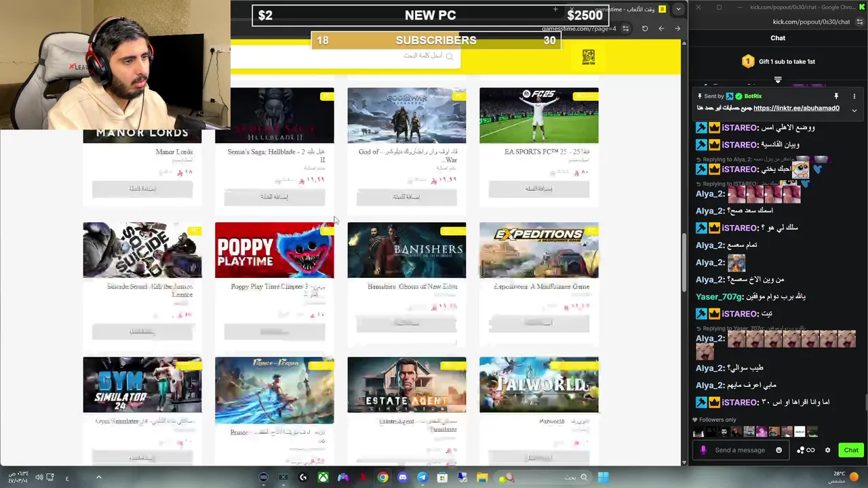This screenshot has width=868, height=488.
Task: Open the Prince of Persia thumbnail
Action: pyautogui.click(x=275, y=390)
